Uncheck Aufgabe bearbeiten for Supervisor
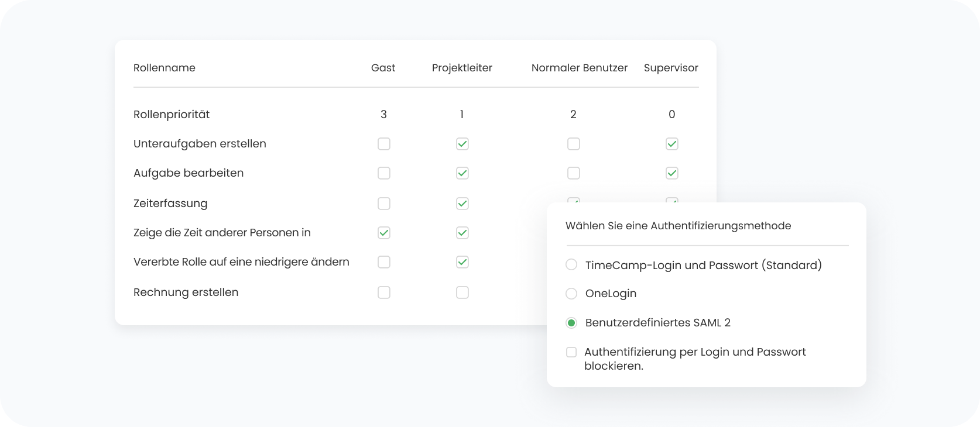 tap(671, 173)
